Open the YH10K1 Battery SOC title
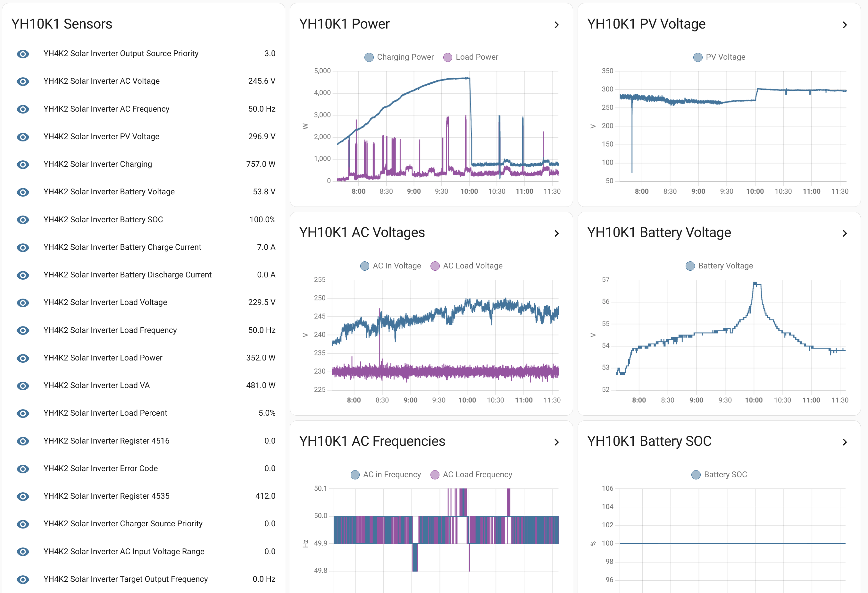Screen dimensions: 868x593 click(x=649, y=442)
